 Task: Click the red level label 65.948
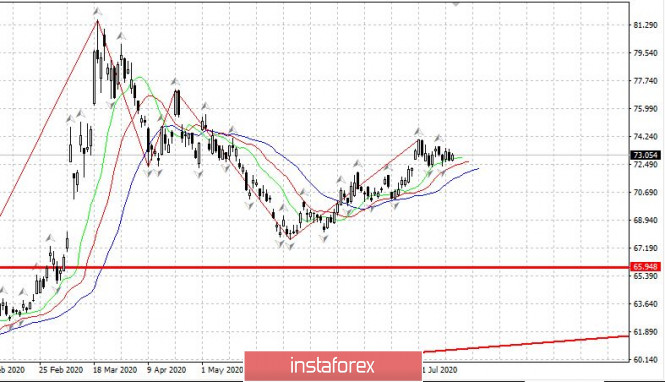coord(645,267)
